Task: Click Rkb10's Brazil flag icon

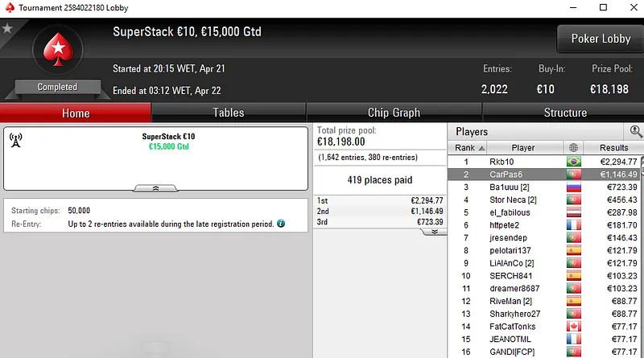Action: [x=573, y=162]
